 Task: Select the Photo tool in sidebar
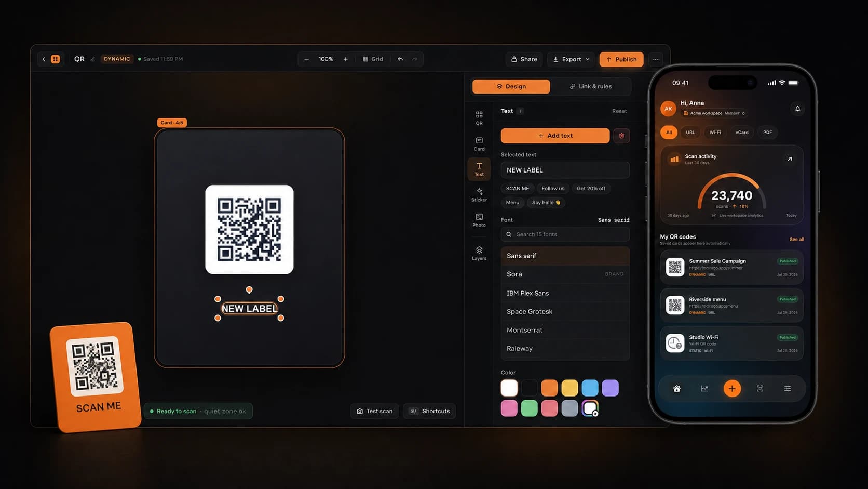click(x=479, y=220)
